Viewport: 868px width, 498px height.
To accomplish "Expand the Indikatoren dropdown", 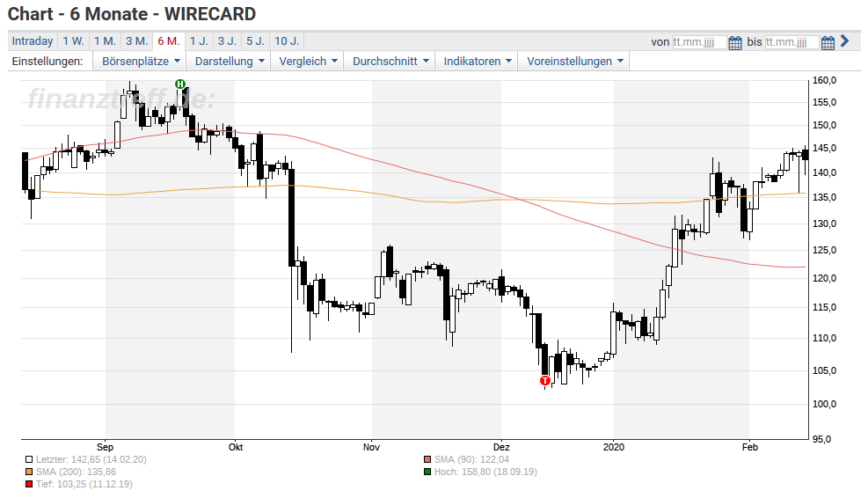I will pyautogui.click(x=477, y=61).
